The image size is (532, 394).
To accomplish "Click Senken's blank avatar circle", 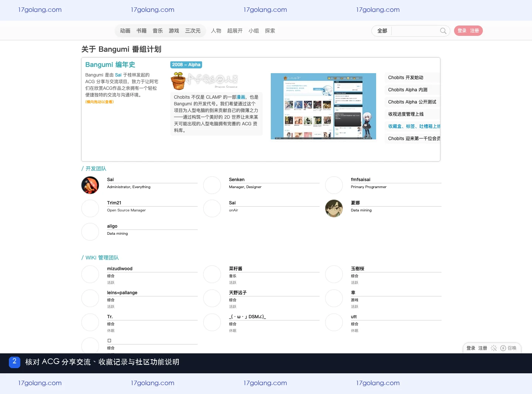I will click(x=212, y=185).
